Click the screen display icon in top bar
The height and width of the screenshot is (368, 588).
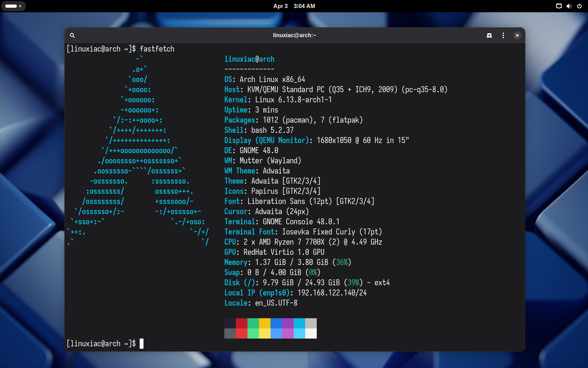559,6
